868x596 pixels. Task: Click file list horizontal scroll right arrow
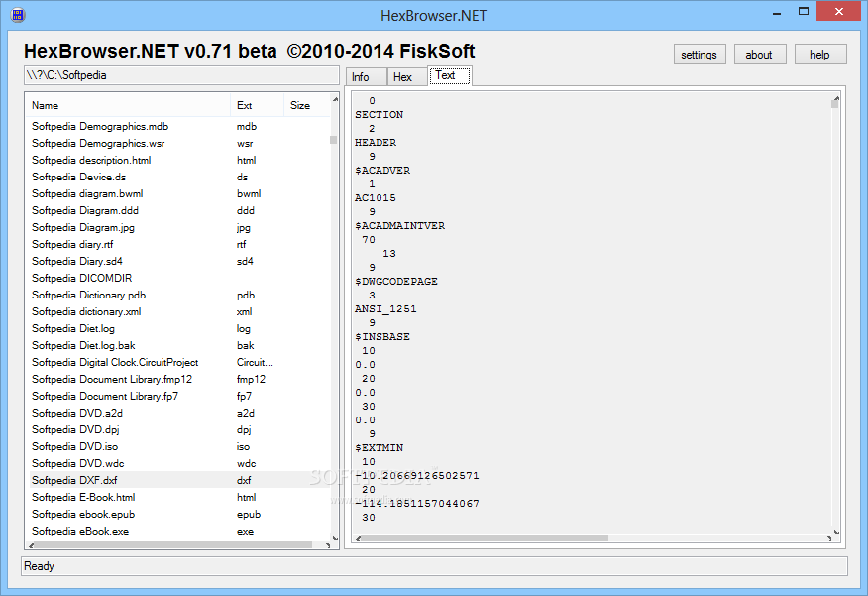tap(327, 545)
